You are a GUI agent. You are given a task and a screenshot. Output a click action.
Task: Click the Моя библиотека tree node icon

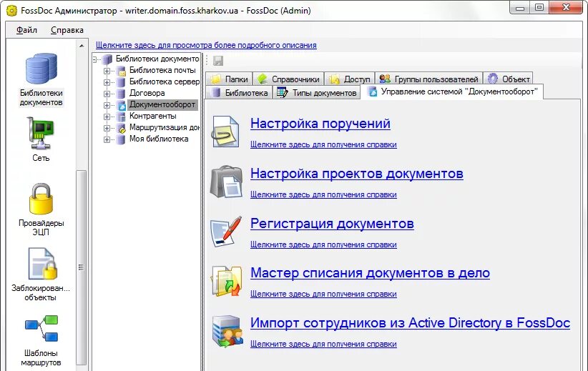click(121, 139)
